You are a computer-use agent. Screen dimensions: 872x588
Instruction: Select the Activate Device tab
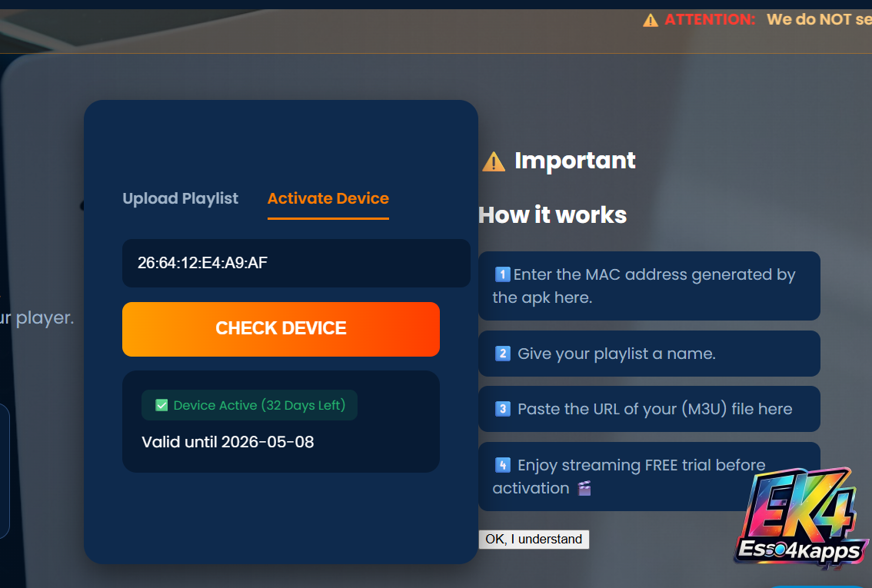[328, 198]
